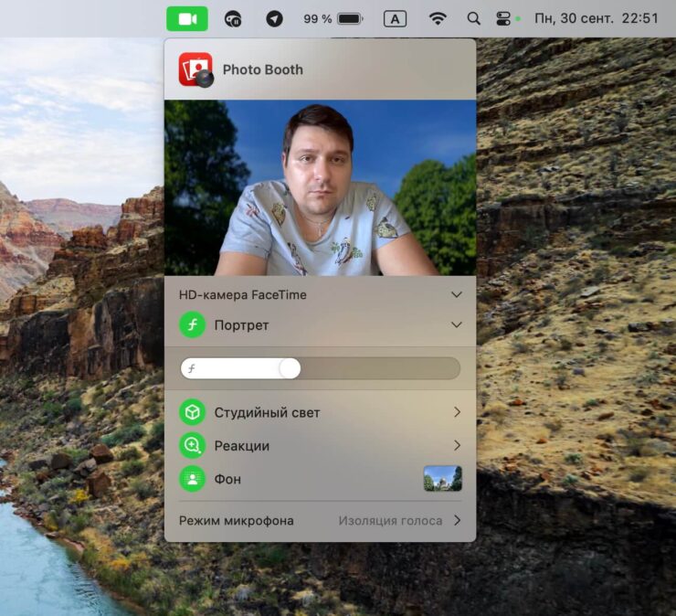
Task: Click the battery status icon
Action: tap(349, 18)
